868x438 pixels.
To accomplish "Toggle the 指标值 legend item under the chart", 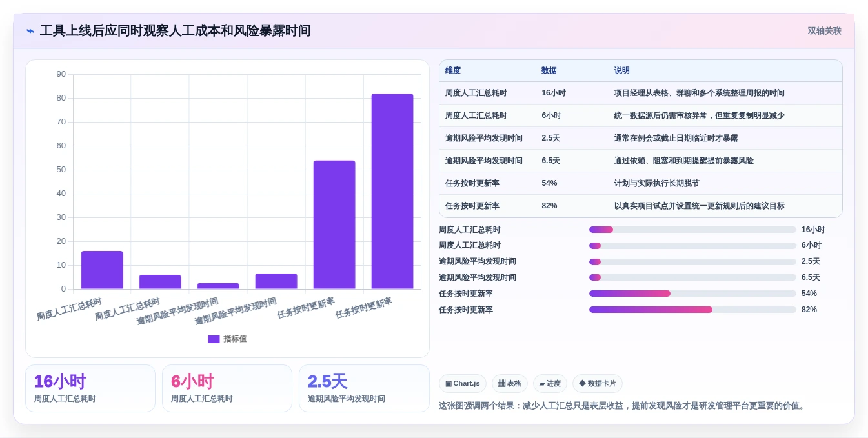I will [x=227, y=339].
